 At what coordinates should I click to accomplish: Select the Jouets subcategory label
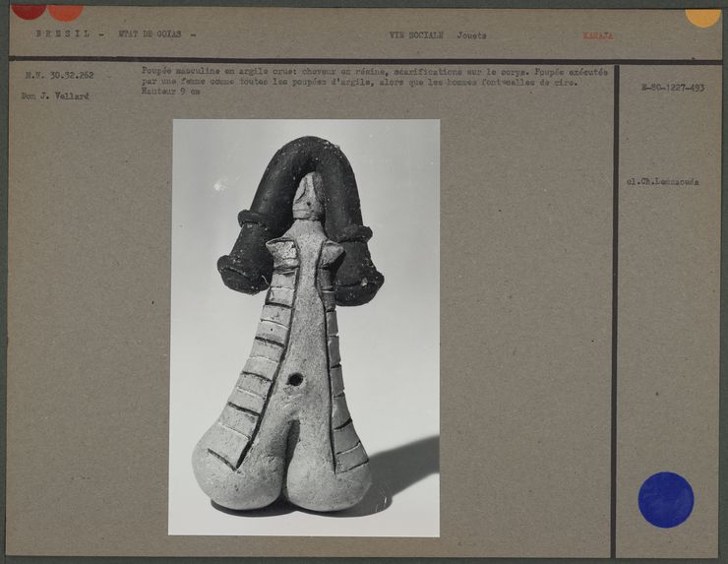(x=470, y=35)
